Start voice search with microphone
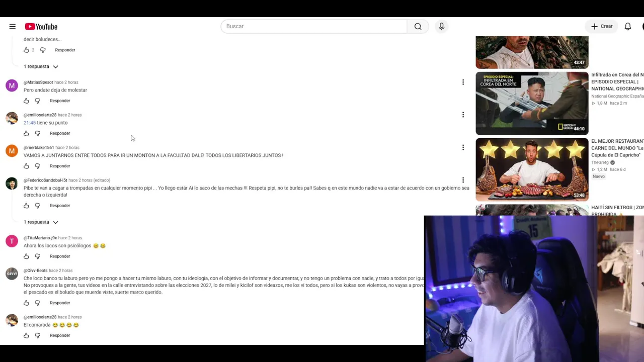The height and width of the screenshot is (362, 644). click(x=441, y=27)
